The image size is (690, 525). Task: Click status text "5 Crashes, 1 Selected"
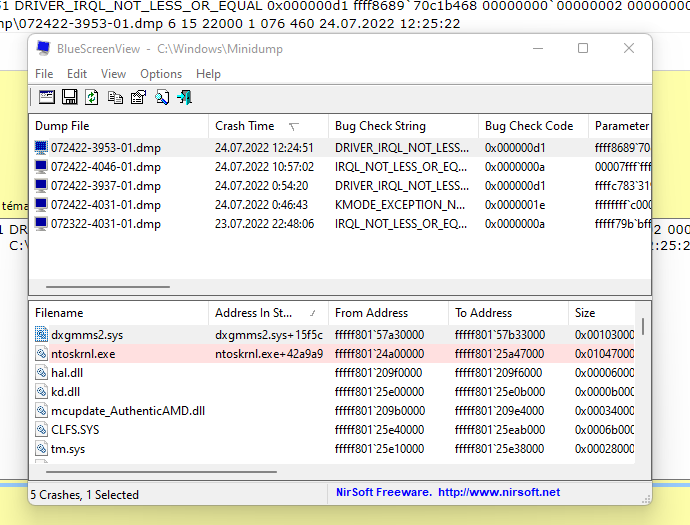coord(84,495)
